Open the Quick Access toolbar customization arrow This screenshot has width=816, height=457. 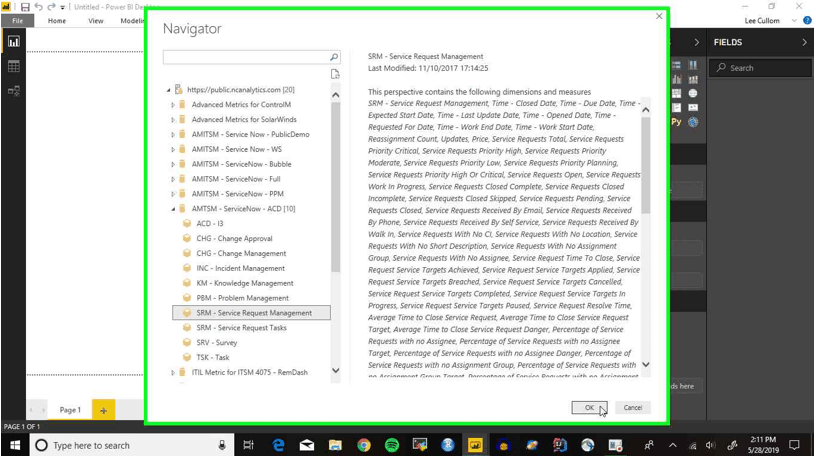[62, 7]
